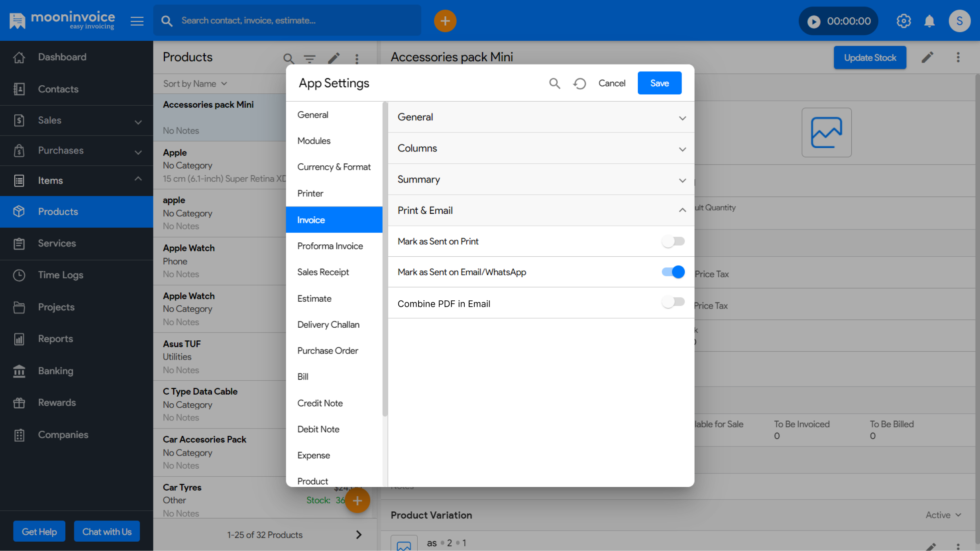Click the orange plus button in header
This screenshot has width=980, height=551.
445,21
